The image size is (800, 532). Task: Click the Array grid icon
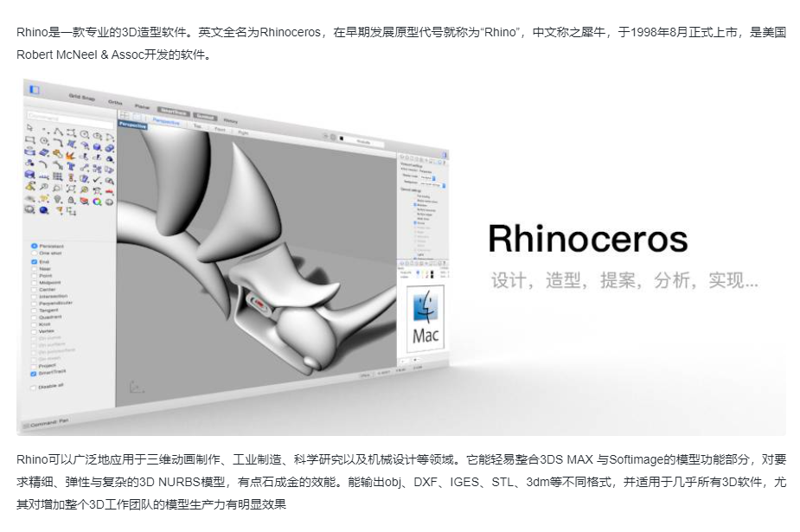58,176
